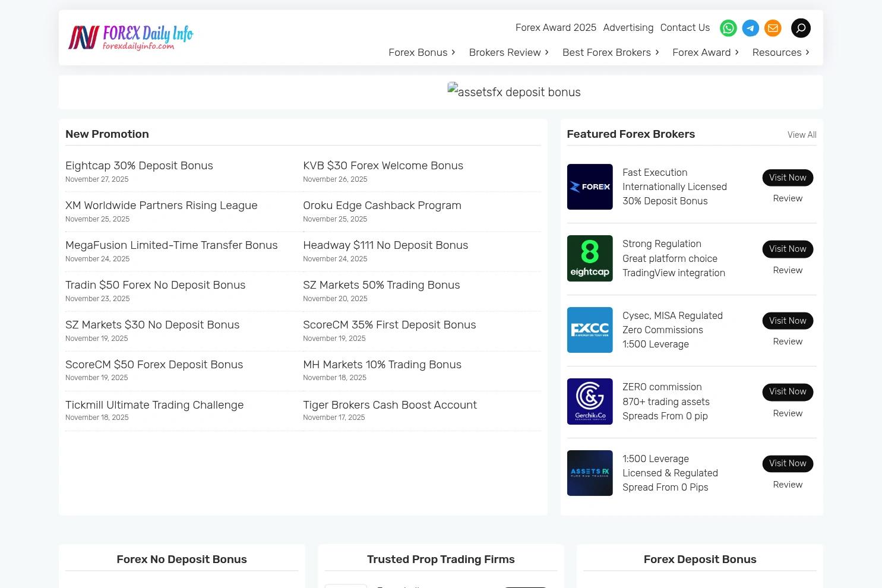882x588 pixels.
Task: Click the AssetsFX broker thumbnail
Action: (589, 473)
